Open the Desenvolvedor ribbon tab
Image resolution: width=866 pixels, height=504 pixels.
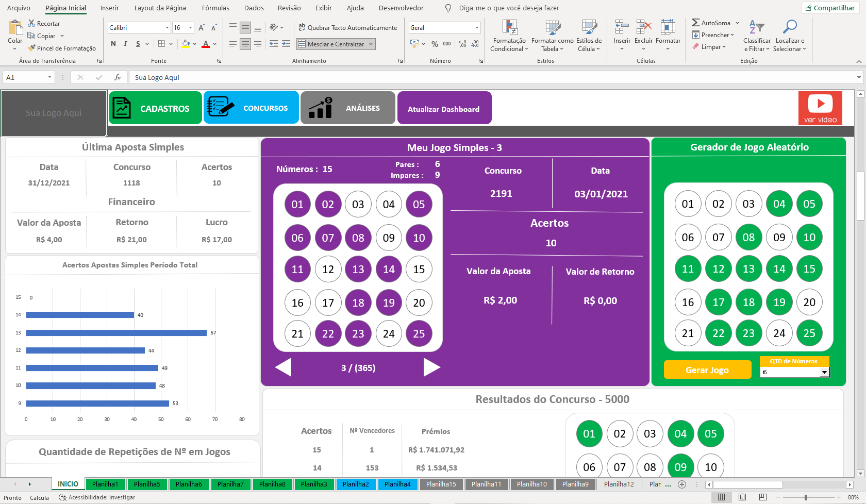[x=401, y=8]
